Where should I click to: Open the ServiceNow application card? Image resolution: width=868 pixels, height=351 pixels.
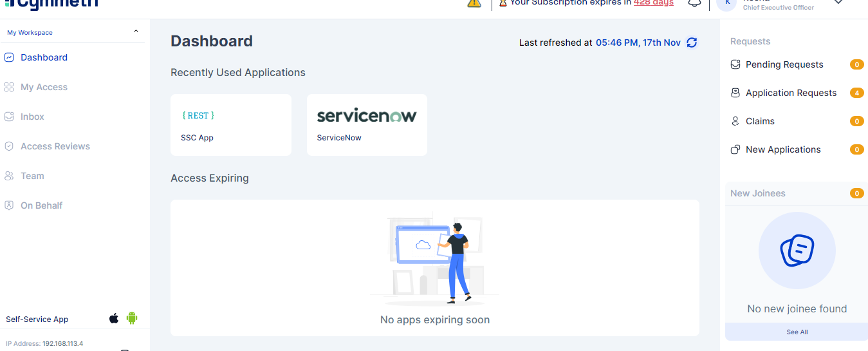(367, 125)
